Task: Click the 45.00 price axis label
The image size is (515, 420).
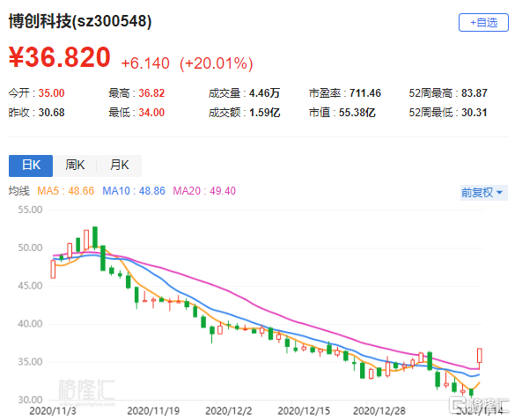Action: click(x=30, y=285)
